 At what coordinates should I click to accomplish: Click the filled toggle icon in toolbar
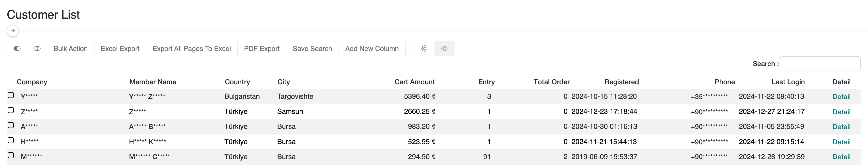pos(17,49)
